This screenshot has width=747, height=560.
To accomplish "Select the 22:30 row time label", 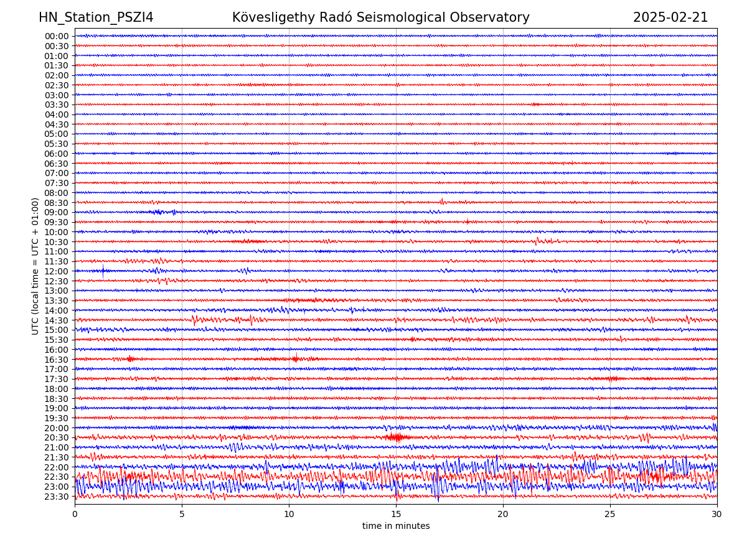I will [x=57, y=477].
